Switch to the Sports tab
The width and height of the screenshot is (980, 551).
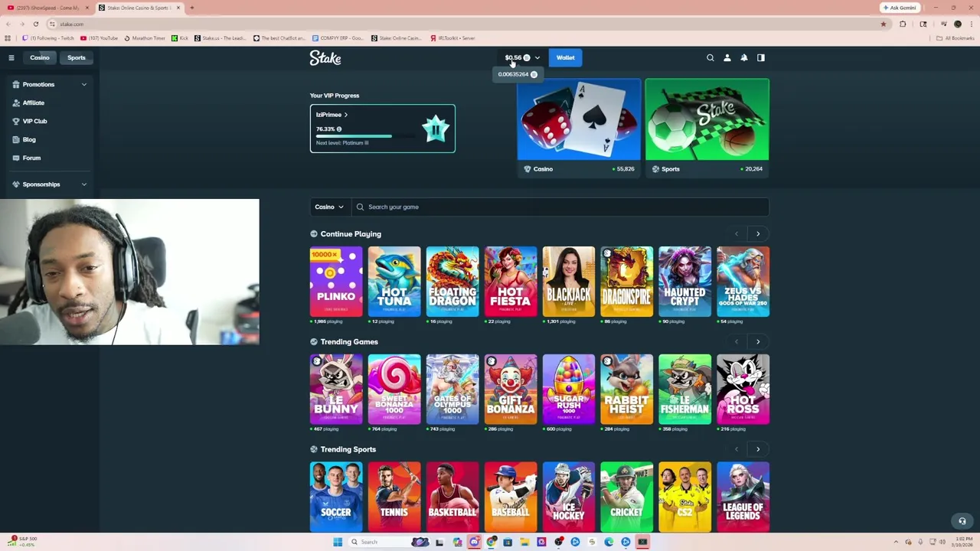[77, 57]
